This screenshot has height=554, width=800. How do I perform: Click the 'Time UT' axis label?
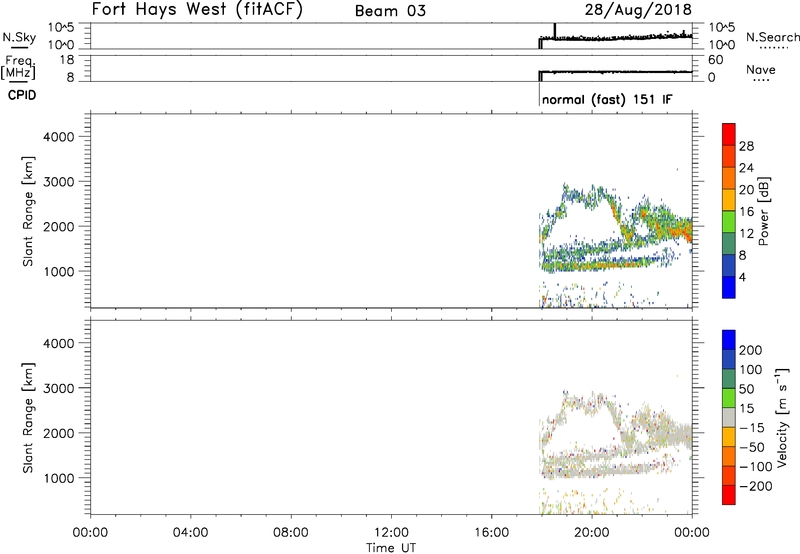pos(391,548)
